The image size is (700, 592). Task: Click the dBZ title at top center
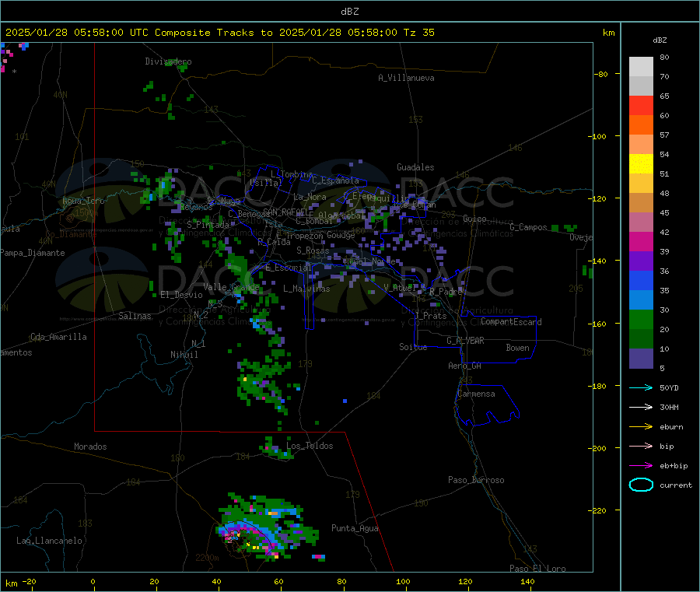pos(349,12)
